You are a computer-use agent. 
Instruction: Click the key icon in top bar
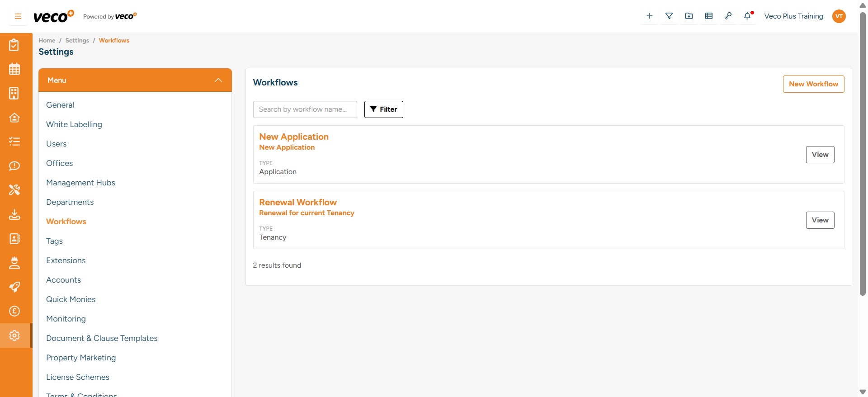(x=728, y=16)
